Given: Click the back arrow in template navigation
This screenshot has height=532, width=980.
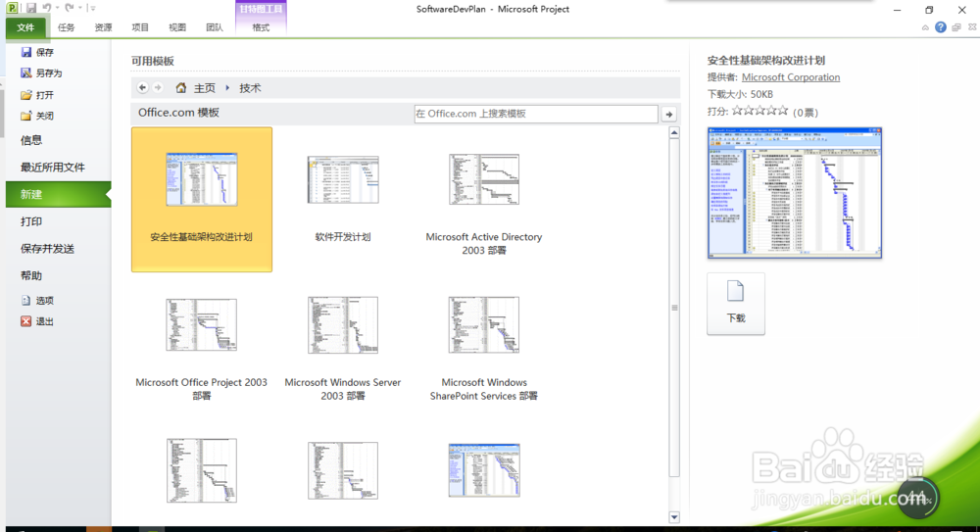Looking at the screenshot, I should pyautogui.click(x=142, y=87).
